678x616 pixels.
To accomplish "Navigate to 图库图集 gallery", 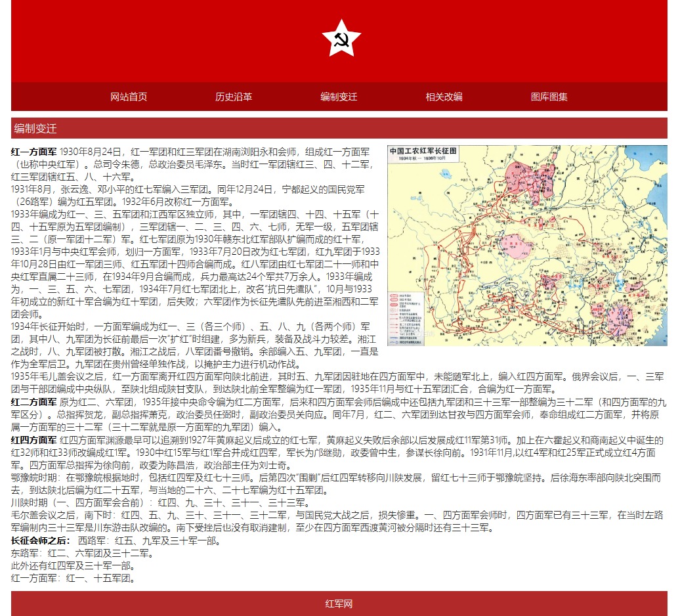I will [x=549, y=97].
